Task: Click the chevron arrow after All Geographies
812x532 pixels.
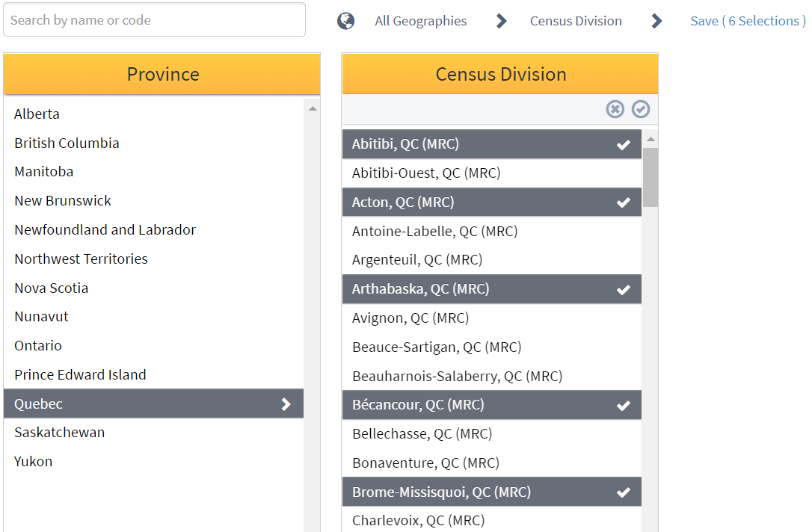Action: [501, 21]
